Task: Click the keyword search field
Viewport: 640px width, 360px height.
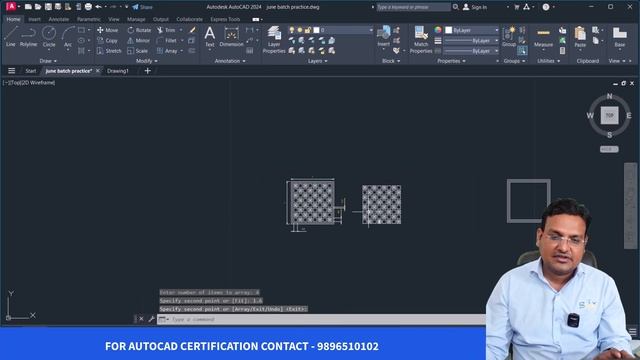Action: tap(413, 7)
